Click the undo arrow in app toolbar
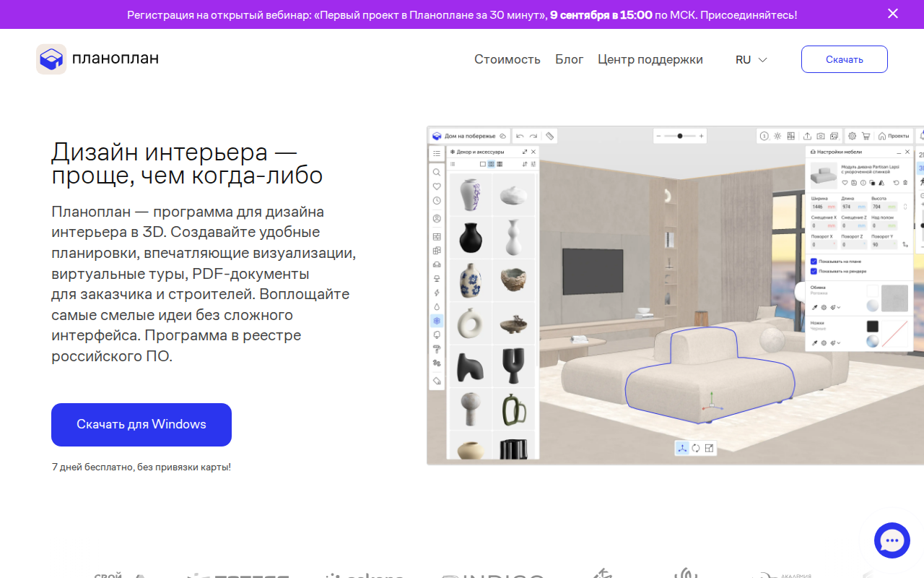 pos(520,136)
